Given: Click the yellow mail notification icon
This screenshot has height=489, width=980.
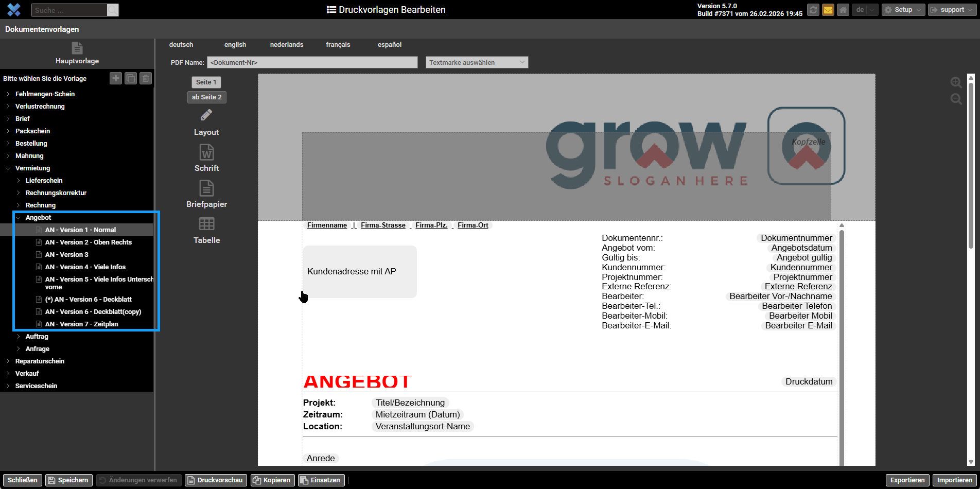Looking at the screenshot, I should coord(828,10).
